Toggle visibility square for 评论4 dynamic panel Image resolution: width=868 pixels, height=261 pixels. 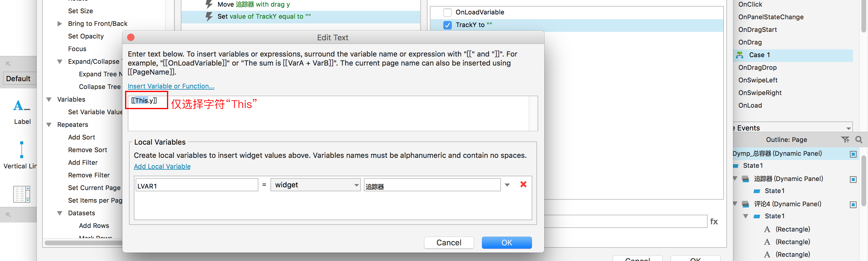[853, 204]
